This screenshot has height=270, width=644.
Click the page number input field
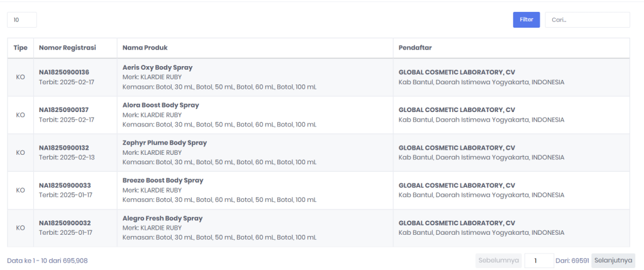coord(539,261)
